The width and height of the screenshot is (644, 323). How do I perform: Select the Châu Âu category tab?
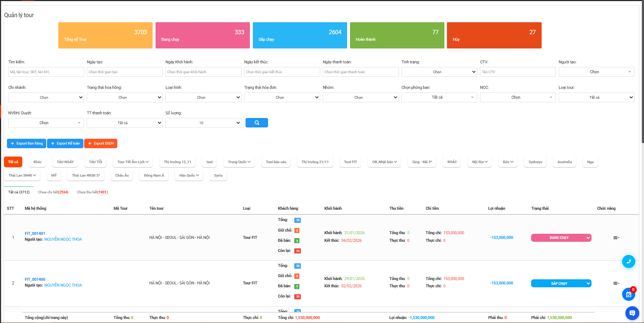click(x=122, y=176)
